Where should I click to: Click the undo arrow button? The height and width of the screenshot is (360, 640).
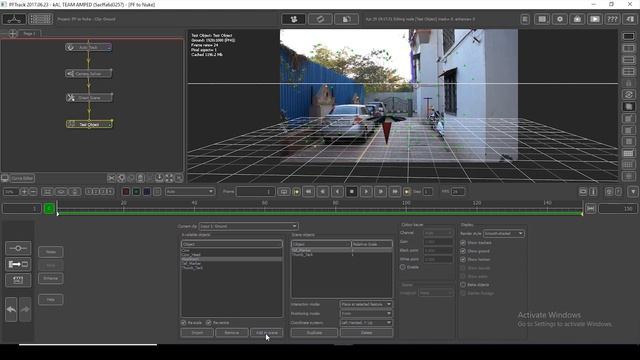11,309
